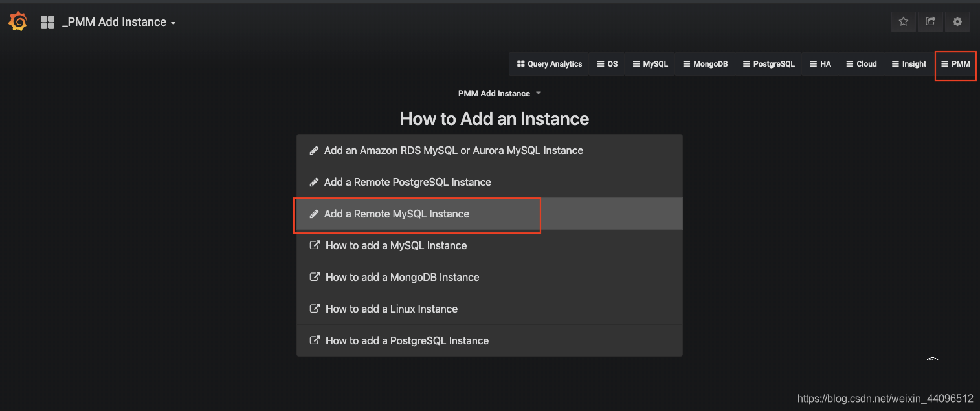The height and width of the screenshot is (411, 980).
Task: Open the Cloud dashboards menu
Action: [x=861, y=64]
